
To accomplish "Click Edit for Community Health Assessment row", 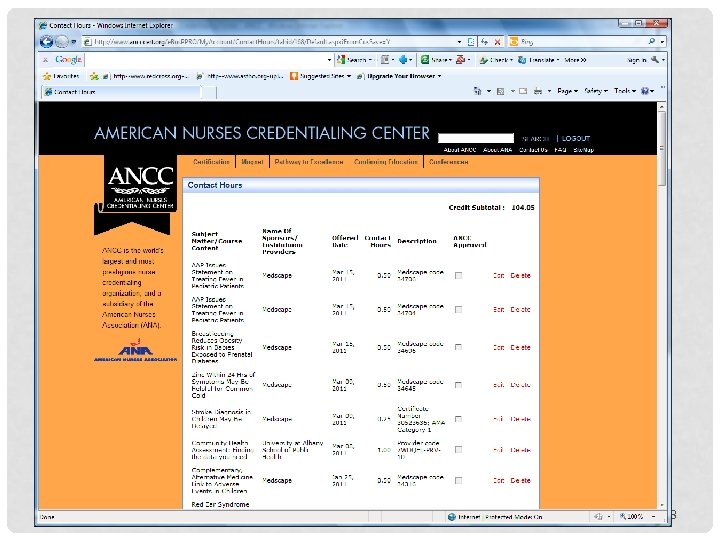I will pos(499,450).
